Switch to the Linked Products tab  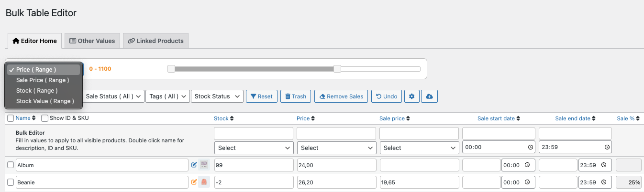coord(155,41)
